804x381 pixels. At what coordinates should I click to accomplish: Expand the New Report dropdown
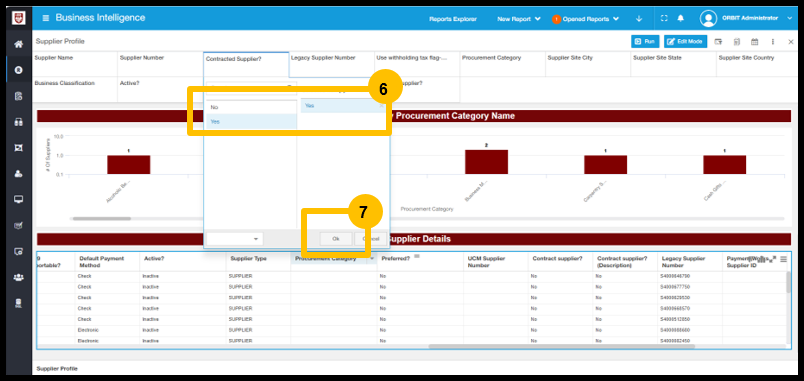pyautogui.click(x=518, y=19)
